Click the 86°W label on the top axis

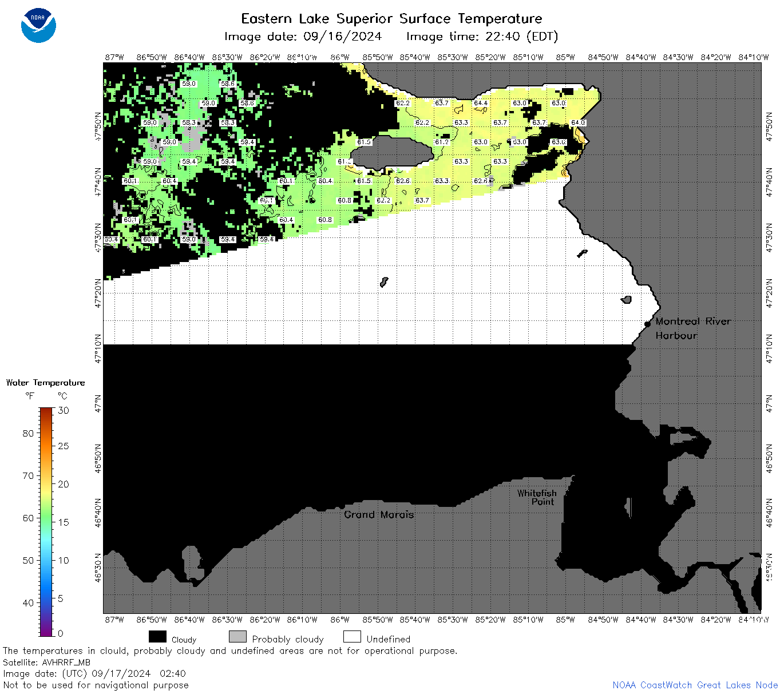(340, 57)
